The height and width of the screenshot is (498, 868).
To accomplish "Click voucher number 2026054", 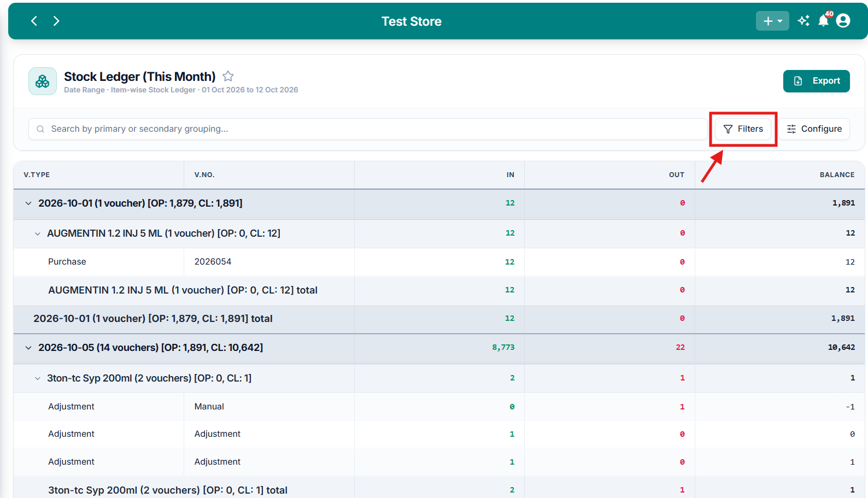I will 213,262.
